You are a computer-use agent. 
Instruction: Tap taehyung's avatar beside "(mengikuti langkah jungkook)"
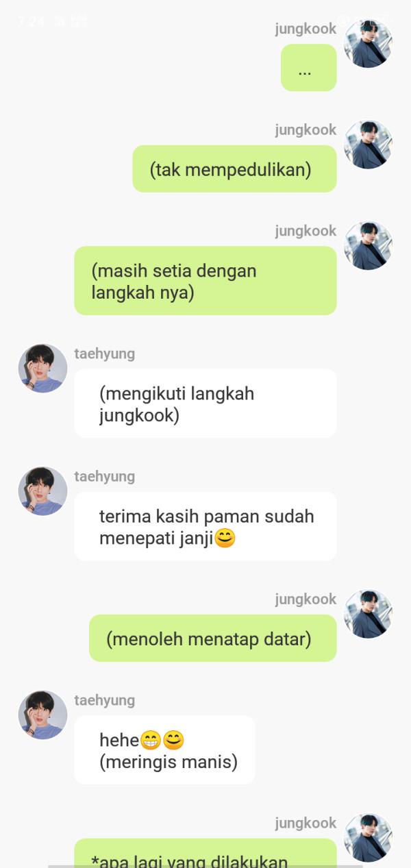42,369
